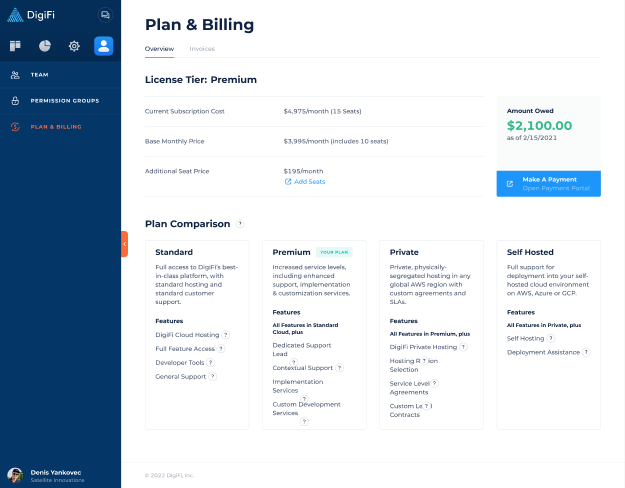Open the chat messages icon

105,15
